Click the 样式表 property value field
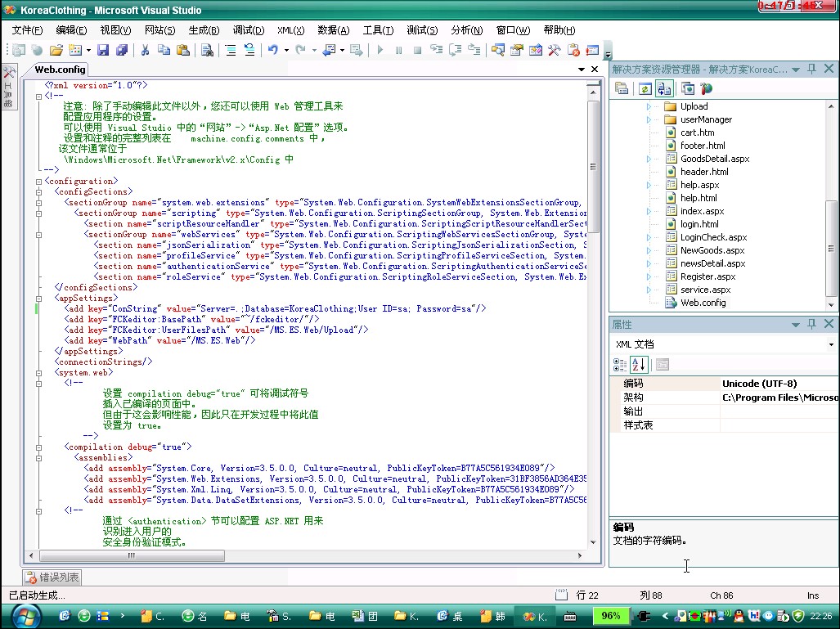The height and width of the screenshot is (629, 840). (x=779, y=425)
